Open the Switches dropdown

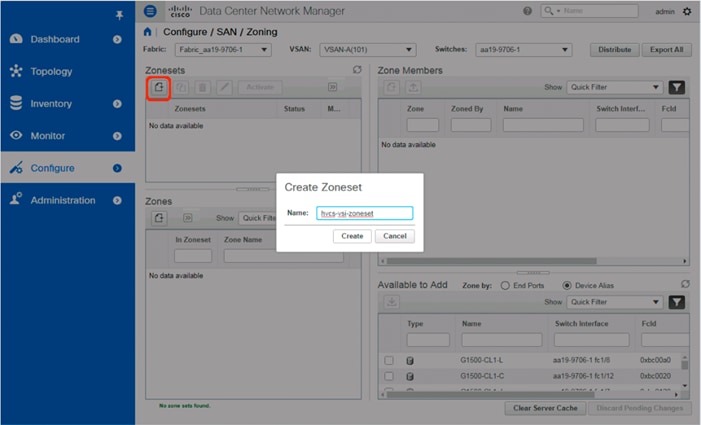coord(524,50)
